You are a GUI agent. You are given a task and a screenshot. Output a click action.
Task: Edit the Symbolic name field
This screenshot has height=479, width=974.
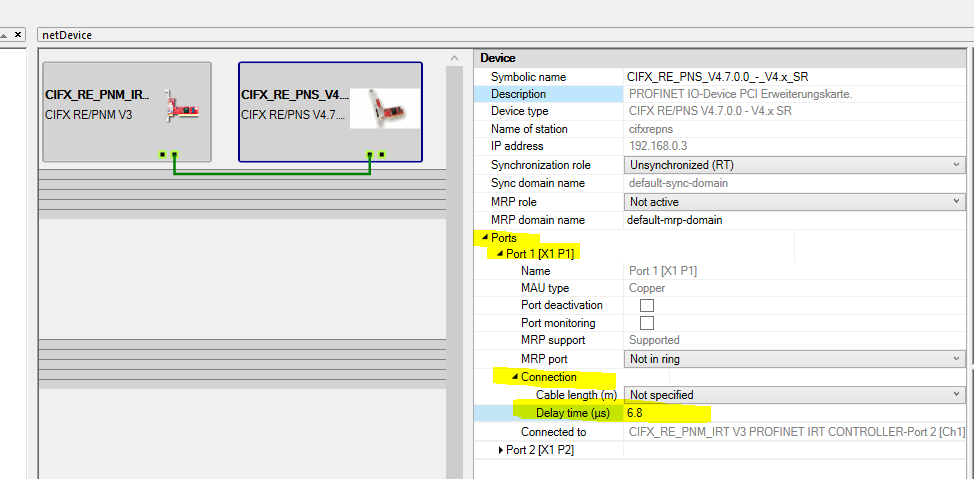click(795, 77)
